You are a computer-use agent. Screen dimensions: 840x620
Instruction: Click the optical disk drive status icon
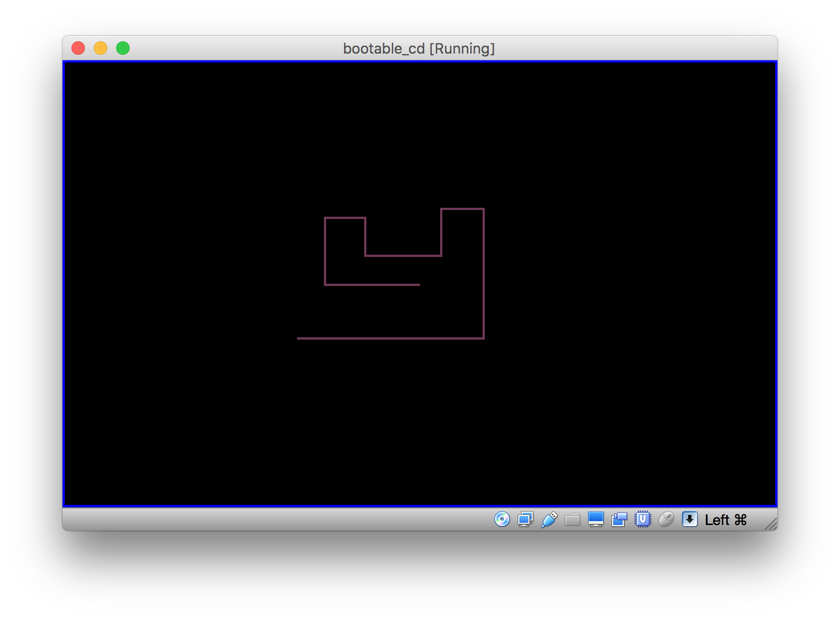tap(502, 519)
